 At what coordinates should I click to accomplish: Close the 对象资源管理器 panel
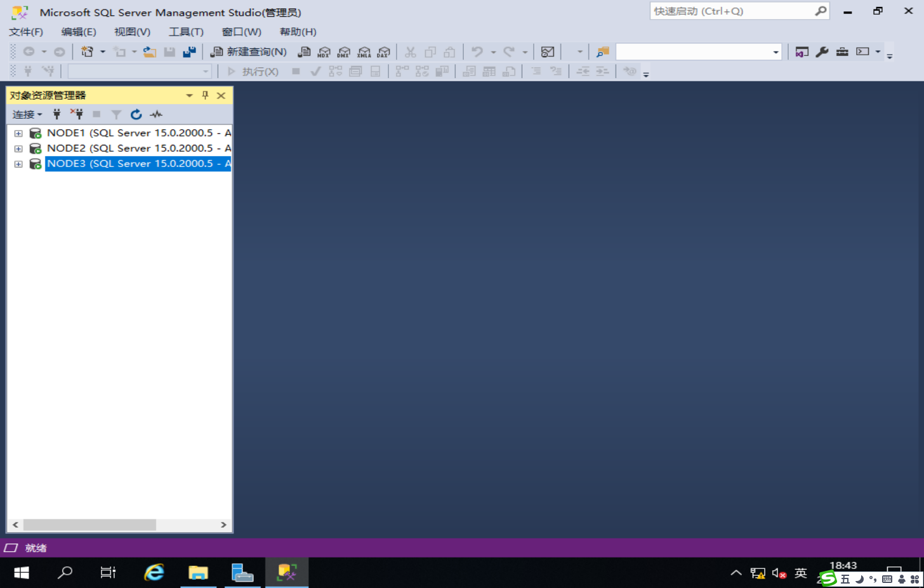pos(221,95)
